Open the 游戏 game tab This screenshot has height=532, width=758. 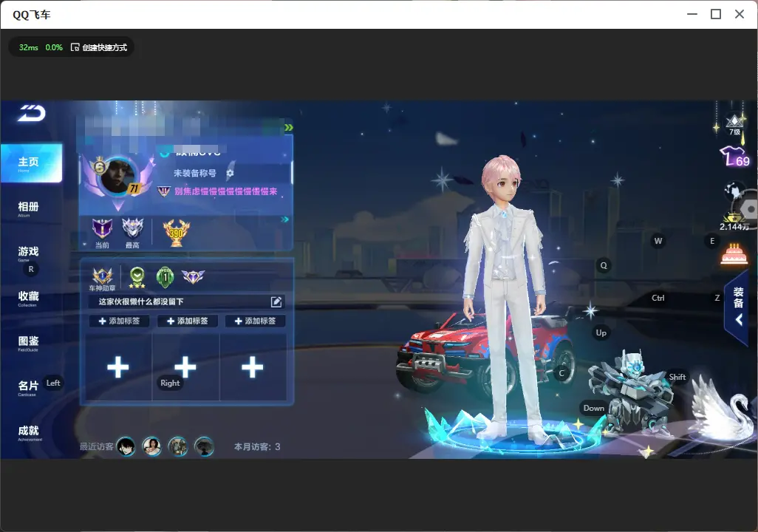point(29,253)
